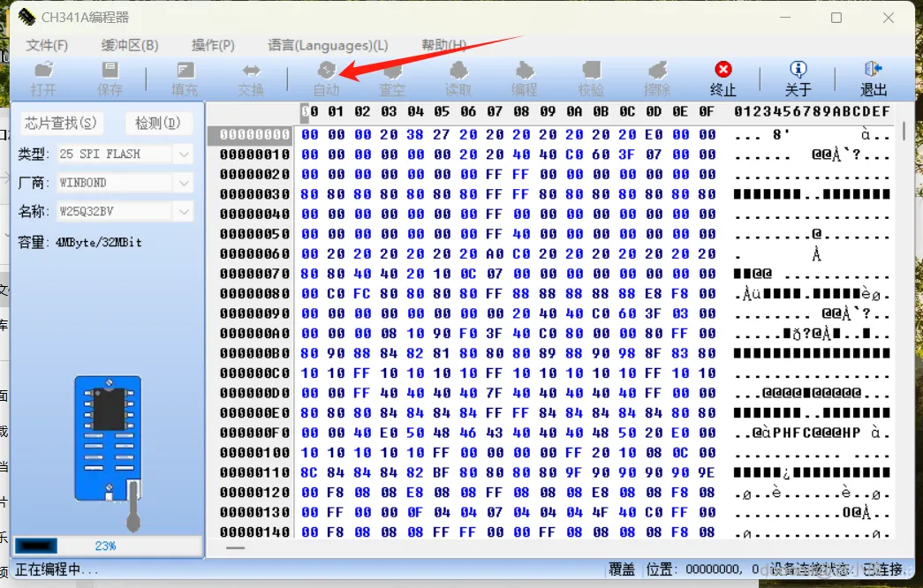Click the ASCII header 0123456789ABCDEF

pos(812,112)
